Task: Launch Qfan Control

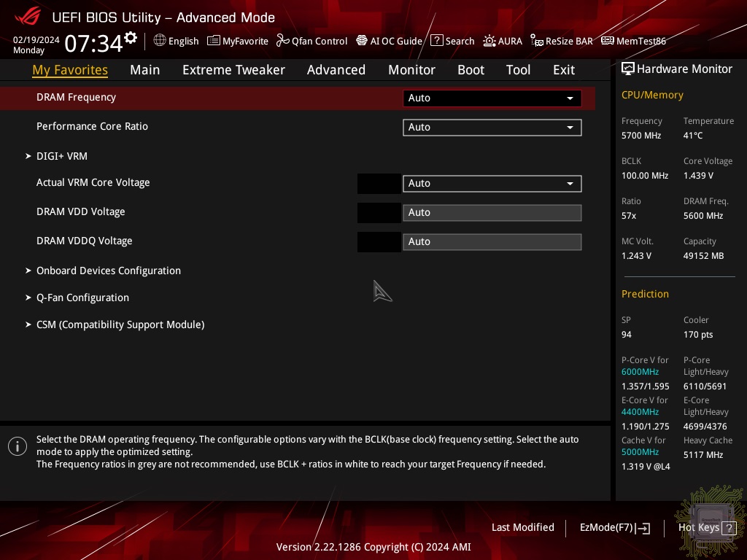Action: 311,41
